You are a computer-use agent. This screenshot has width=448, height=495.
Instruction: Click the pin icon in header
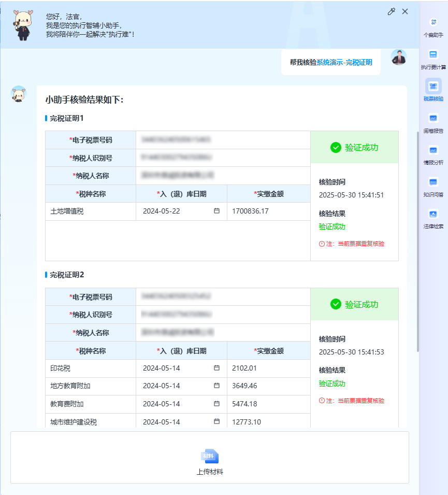pos(391,11)
